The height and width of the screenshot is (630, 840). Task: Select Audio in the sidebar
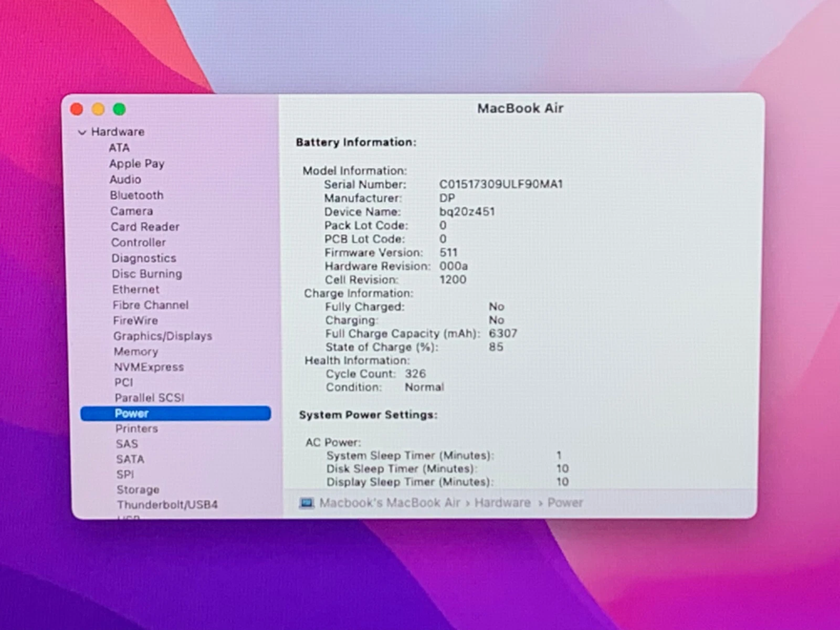coord(125,180)
